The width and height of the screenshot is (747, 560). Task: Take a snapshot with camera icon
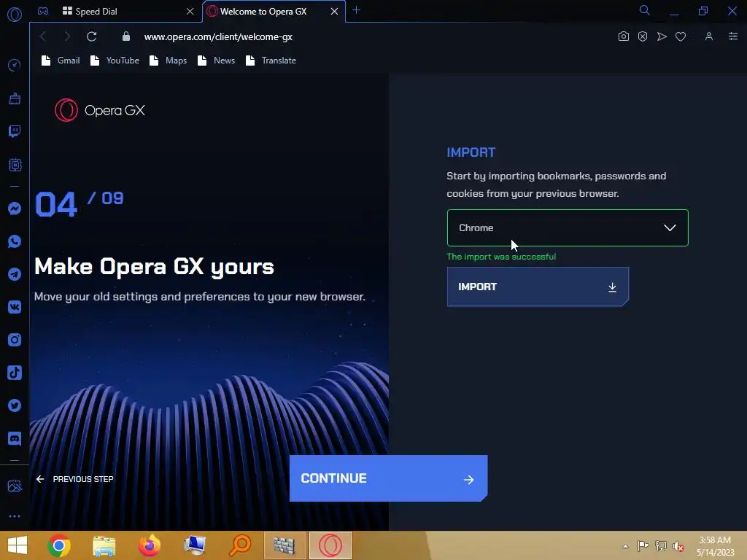coord(623,36)
